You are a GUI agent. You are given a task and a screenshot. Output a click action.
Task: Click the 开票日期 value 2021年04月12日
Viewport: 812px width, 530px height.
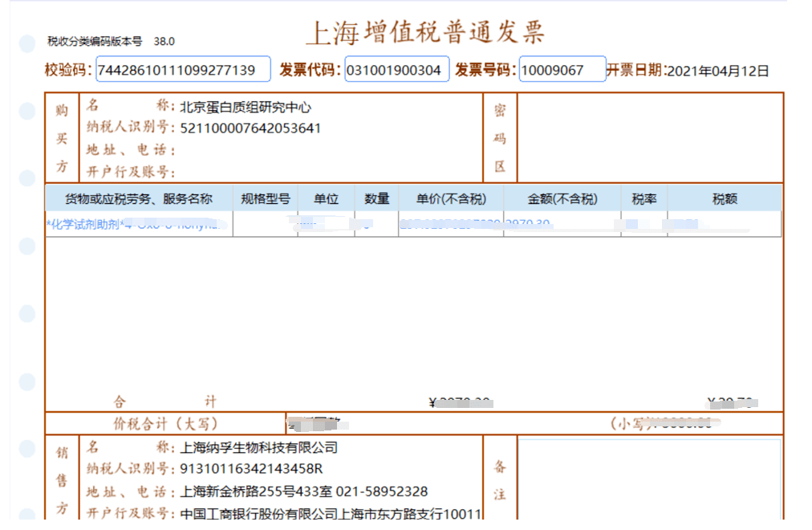click(x=717, y=71)
